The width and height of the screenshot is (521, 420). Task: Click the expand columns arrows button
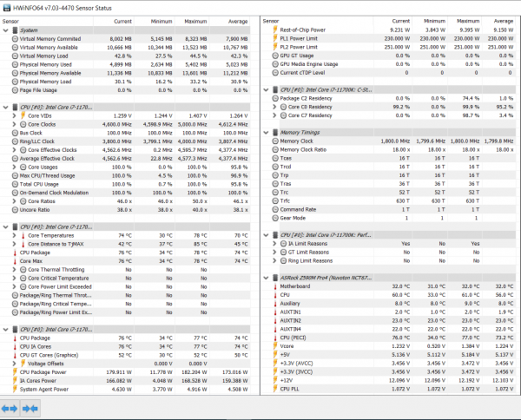(x=10, y=409)
